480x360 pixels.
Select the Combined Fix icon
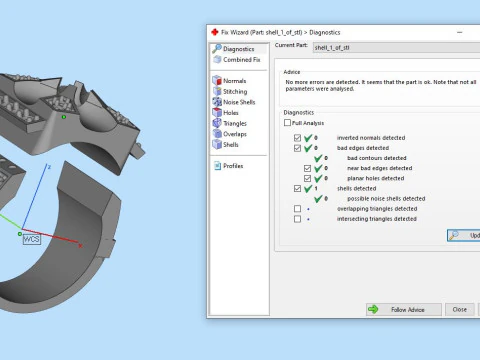pyautogui.click(x=217, y=59)
